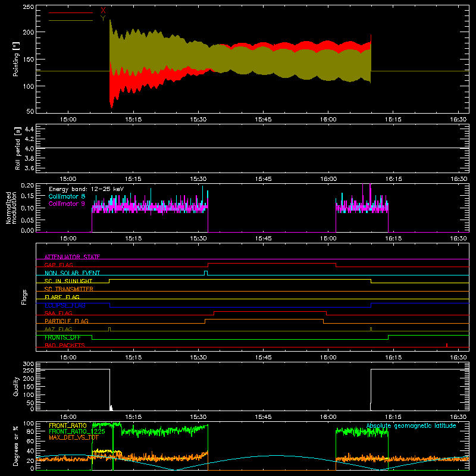476x476 pixels.
Task: Select the ATTENUATOR_STATE flag label
Action: point(72,257)
